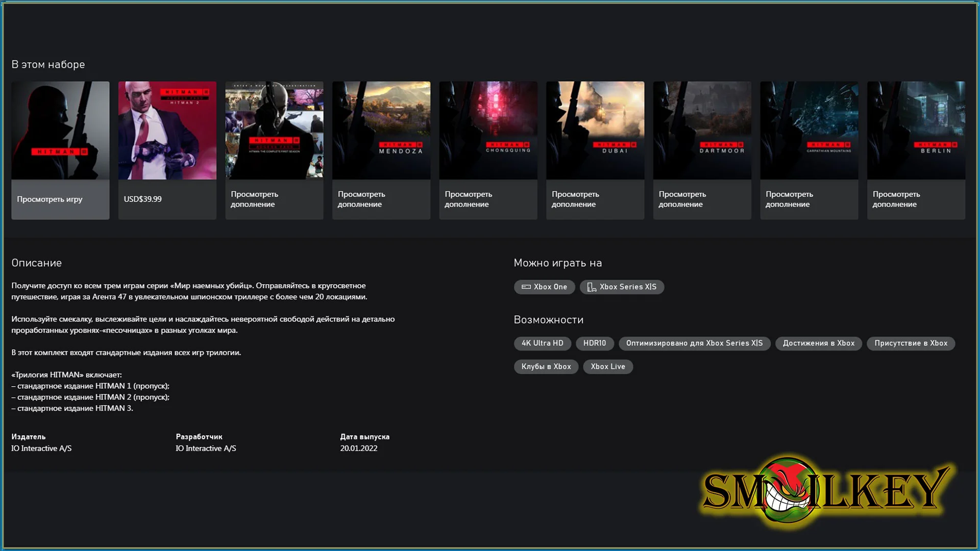The height and width of the screenshot is (551, 980).
Task: Select the Dartmoor add-on artwork
Action: click(702, 130)
